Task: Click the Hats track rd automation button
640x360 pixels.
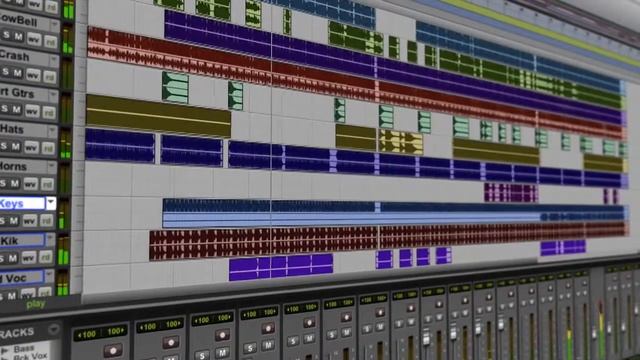Action: click(48, 148)
